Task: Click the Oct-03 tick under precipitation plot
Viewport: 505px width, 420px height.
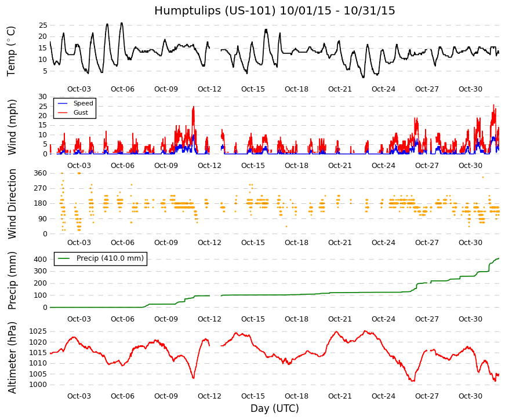Action: tap(79, 319)
